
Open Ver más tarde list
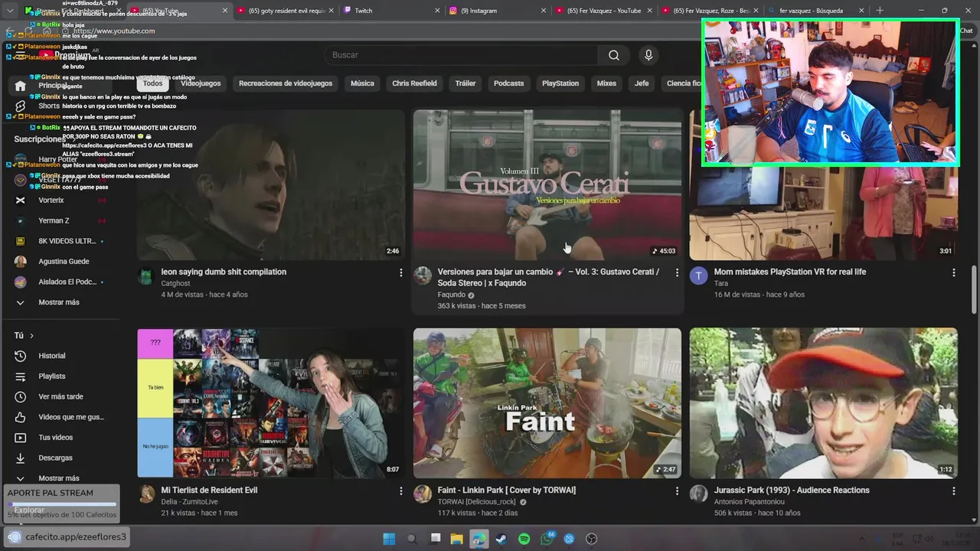pyautogui.click(x=60, y=396)
